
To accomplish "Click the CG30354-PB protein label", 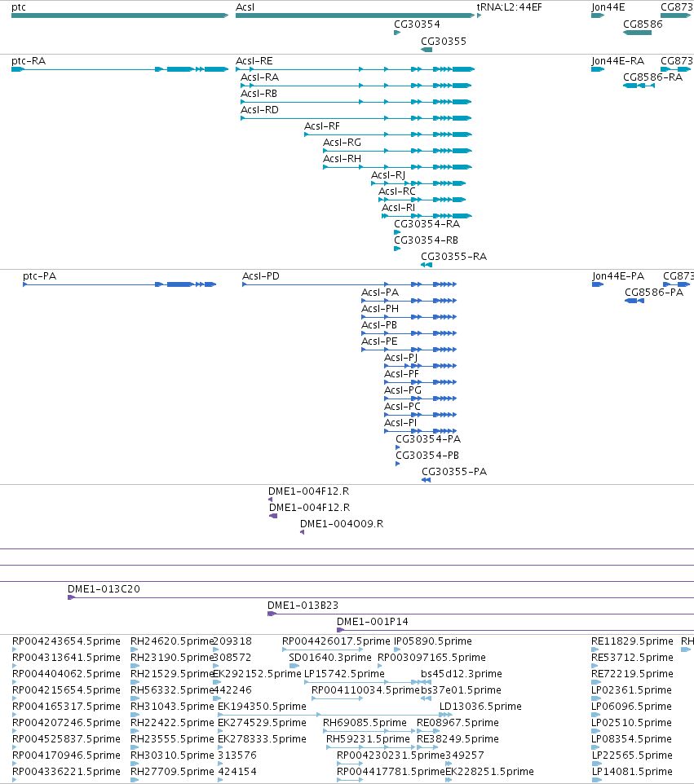I will [x=427, y=456].
